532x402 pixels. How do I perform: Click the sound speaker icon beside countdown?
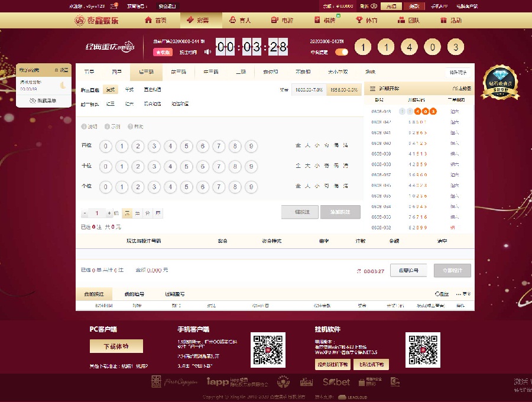(x=207, y=51)
